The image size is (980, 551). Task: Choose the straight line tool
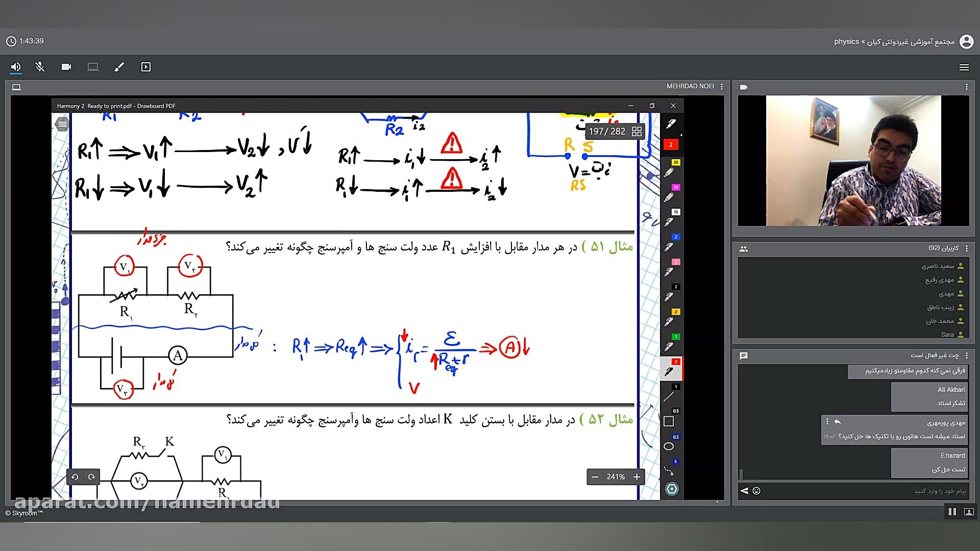coord(669,395)
